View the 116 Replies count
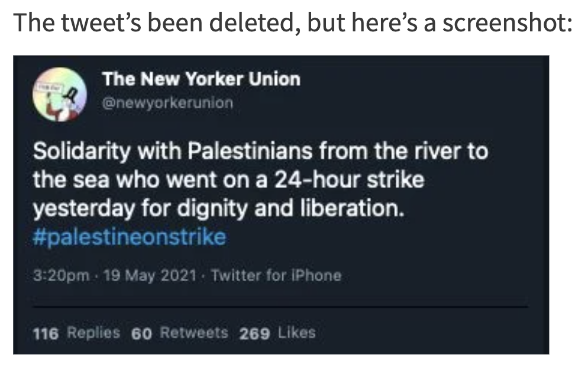This screenshot has height=367, width=588. click(76, 333)
